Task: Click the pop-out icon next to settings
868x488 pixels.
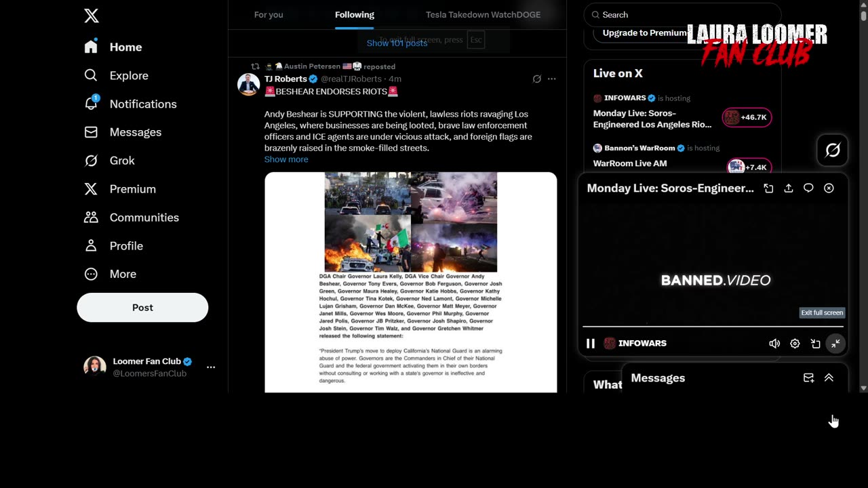Action: tap(815, 344)
